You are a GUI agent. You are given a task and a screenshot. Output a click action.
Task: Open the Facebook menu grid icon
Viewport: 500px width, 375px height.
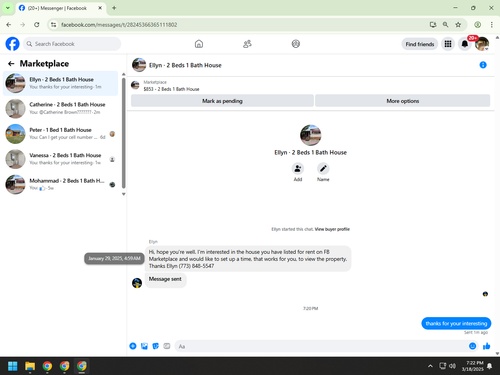448,44
